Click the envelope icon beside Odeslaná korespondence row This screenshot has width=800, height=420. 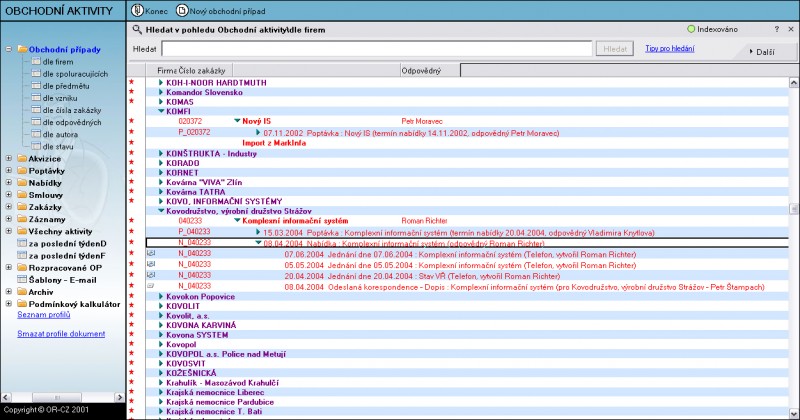click(x=150, y=286)
